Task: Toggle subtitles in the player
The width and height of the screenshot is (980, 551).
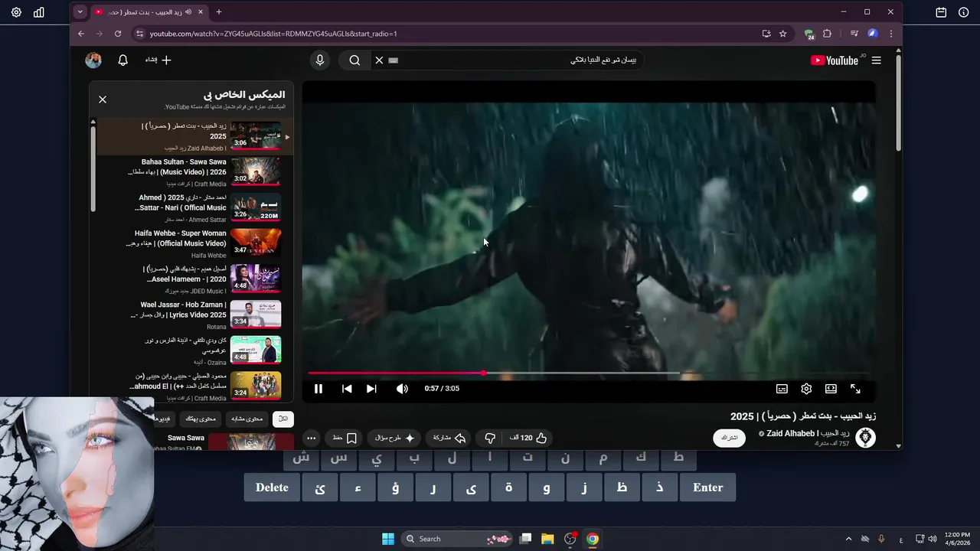Action: [782, 389]
